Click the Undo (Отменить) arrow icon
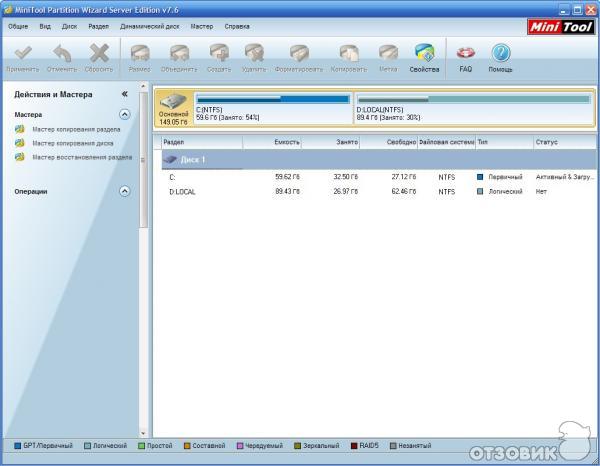Viewport: 600px width, 466px height. tap(62, 53)
